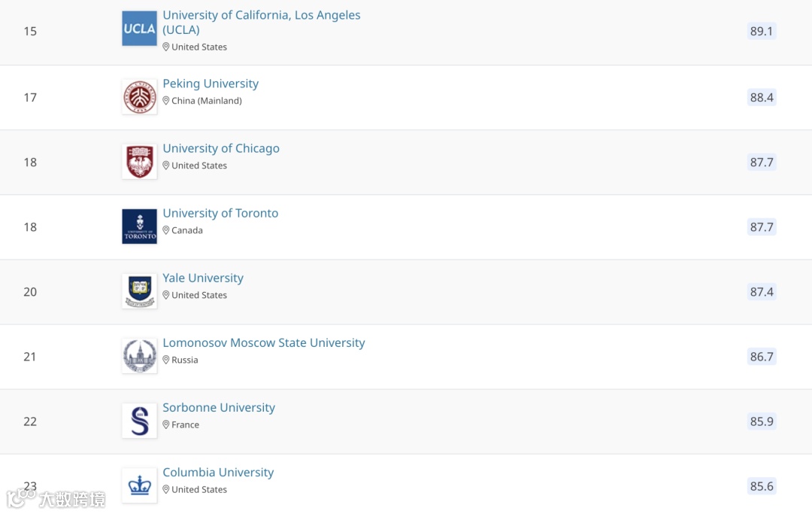Open the Peking University link

(211, 84)
